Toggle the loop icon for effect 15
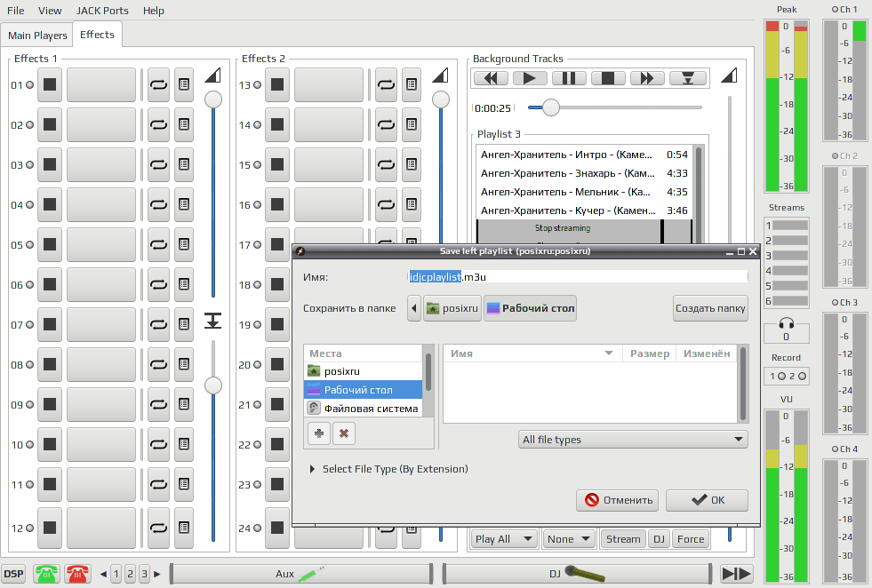The height and width of the screenshot is (588, 872). 386,164
